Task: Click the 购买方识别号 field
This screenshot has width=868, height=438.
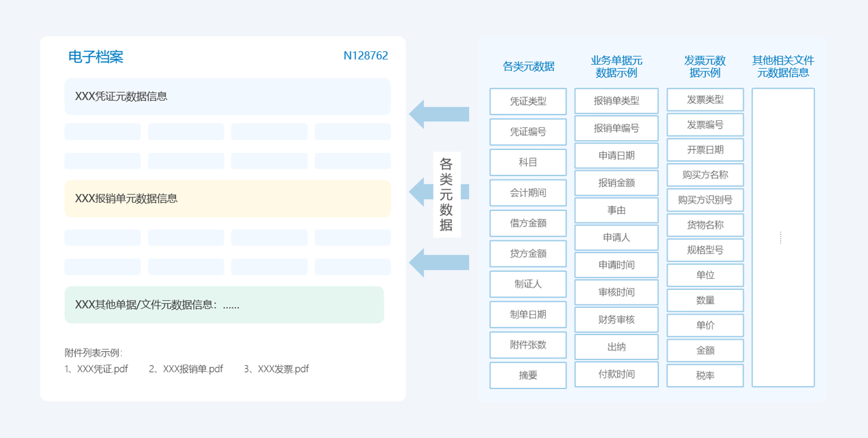Action: (705, 200)
